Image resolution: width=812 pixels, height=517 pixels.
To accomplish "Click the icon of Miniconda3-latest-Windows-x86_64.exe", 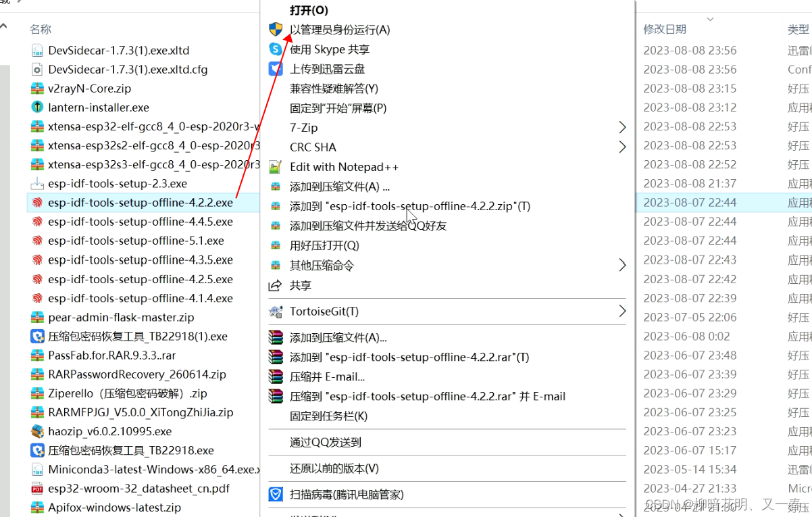I will point(37,469).
